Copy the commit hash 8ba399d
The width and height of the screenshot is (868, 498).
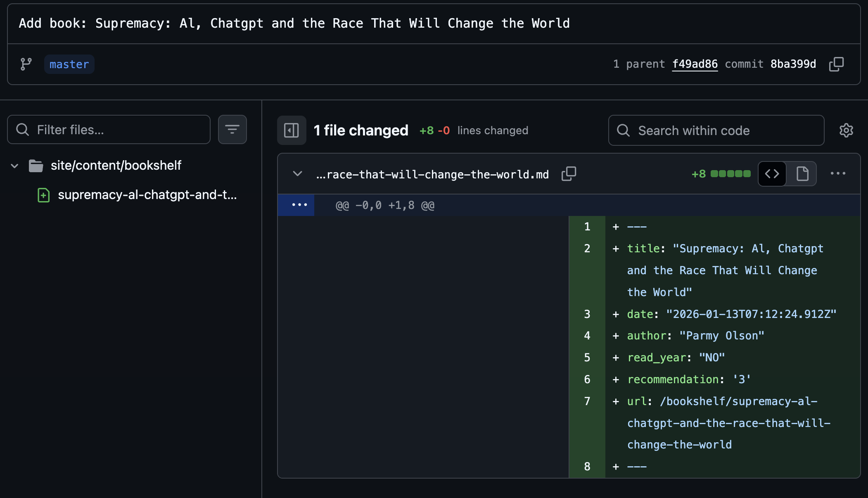click(x=837, y=64)
